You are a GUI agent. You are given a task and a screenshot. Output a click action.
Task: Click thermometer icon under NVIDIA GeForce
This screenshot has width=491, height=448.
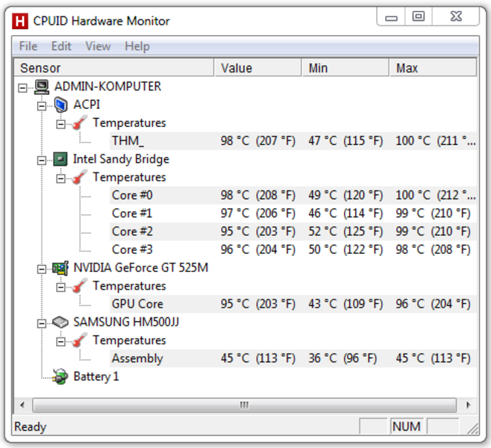[x=80, y=286]
